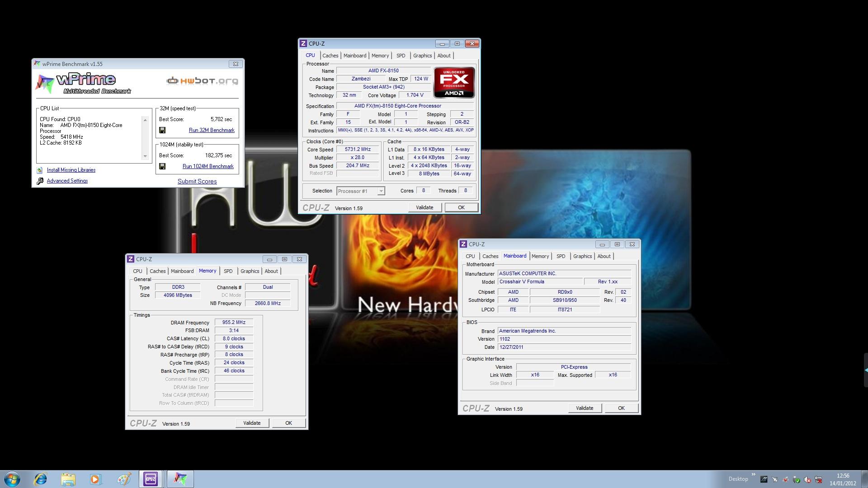Switch to CPU-Z taskbar button
The image size is (868, 488).
point(151,479)
